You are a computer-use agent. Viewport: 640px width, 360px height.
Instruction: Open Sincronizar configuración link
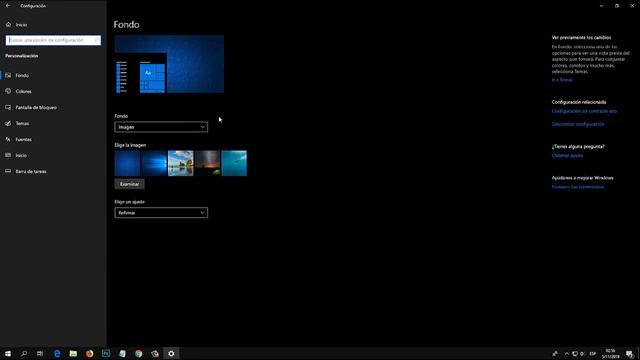(578, 124)
